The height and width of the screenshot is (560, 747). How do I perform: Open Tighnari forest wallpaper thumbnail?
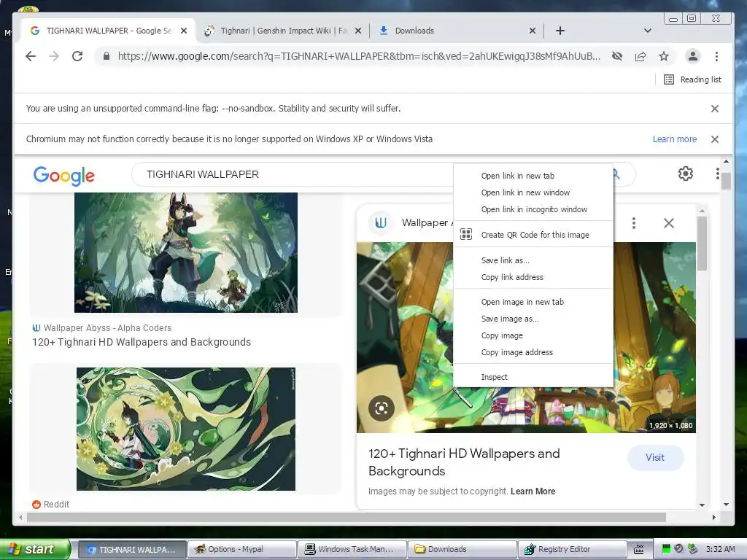(186, 252)
